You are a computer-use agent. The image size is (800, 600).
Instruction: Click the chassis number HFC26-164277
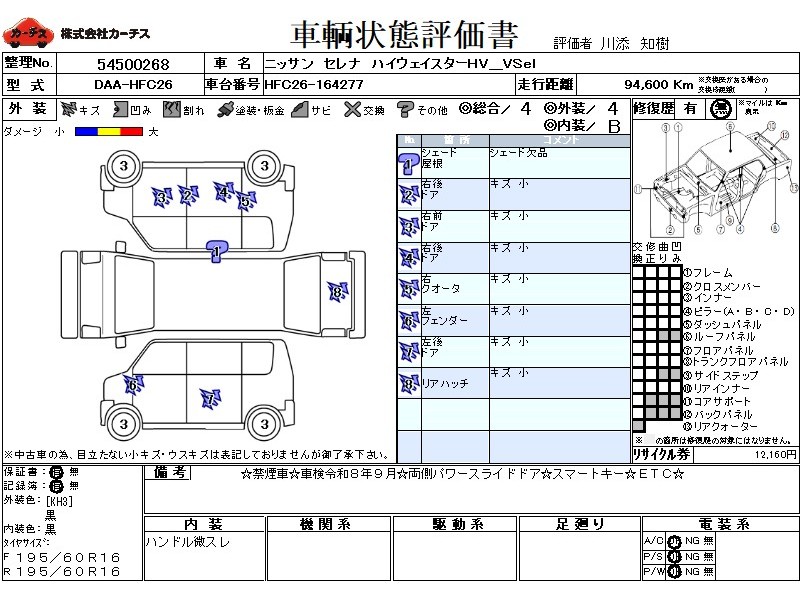tap(314, 84)
